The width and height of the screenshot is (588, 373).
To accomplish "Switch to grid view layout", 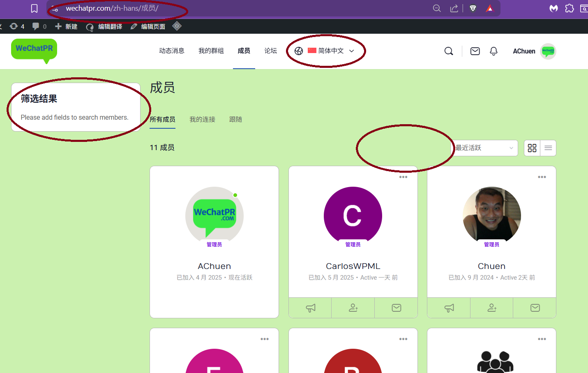I will [532, 148].
